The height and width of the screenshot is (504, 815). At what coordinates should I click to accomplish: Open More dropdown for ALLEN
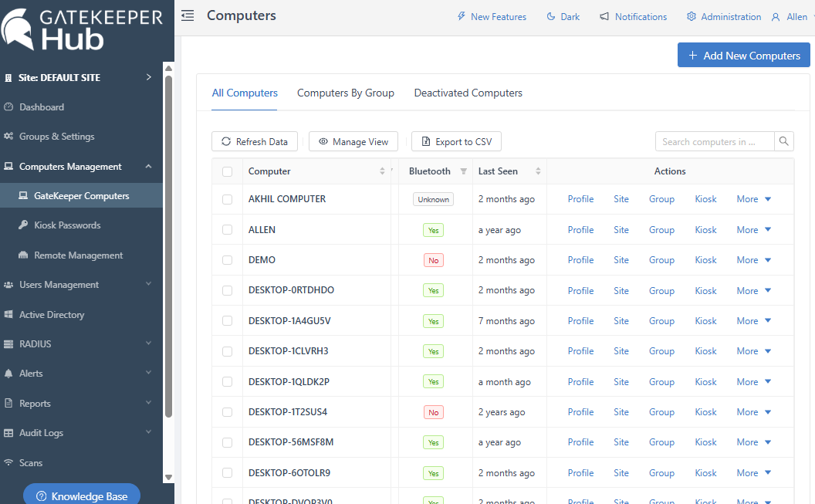click(754, 230)
